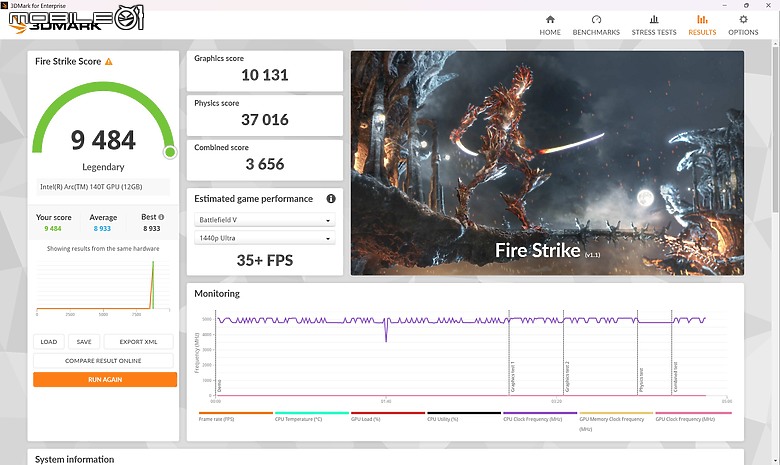Toggle the CPU Clock Frequency purple legend
This screenshot has width=780, height=465.
(x=540, y=417)
